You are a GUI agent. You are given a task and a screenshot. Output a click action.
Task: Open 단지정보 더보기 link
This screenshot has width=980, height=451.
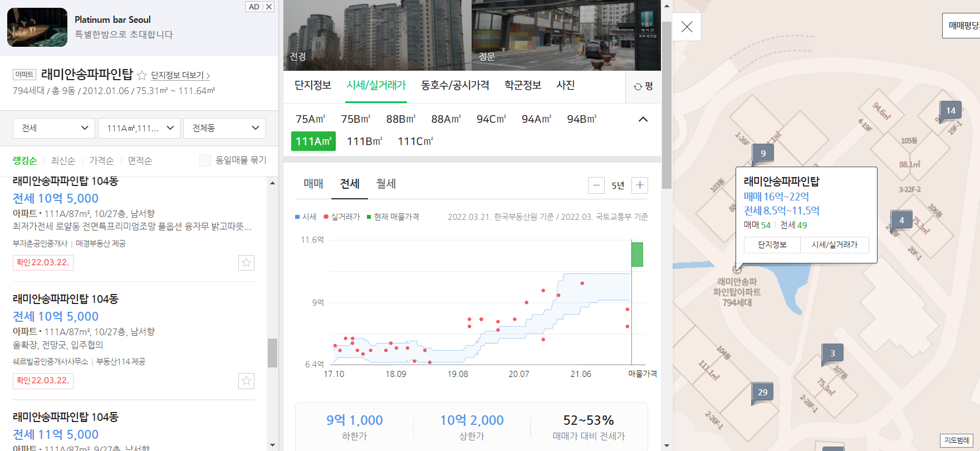click(x=180, y=75)
